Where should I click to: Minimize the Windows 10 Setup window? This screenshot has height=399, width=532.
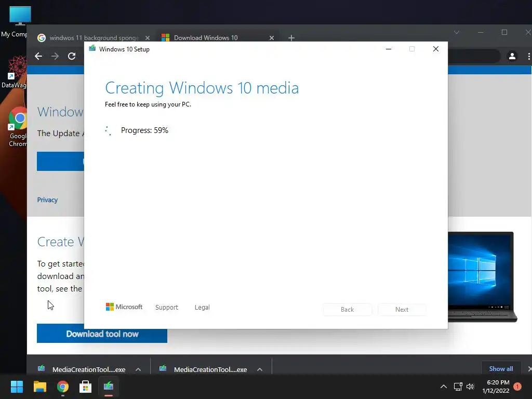coord(389,49)
